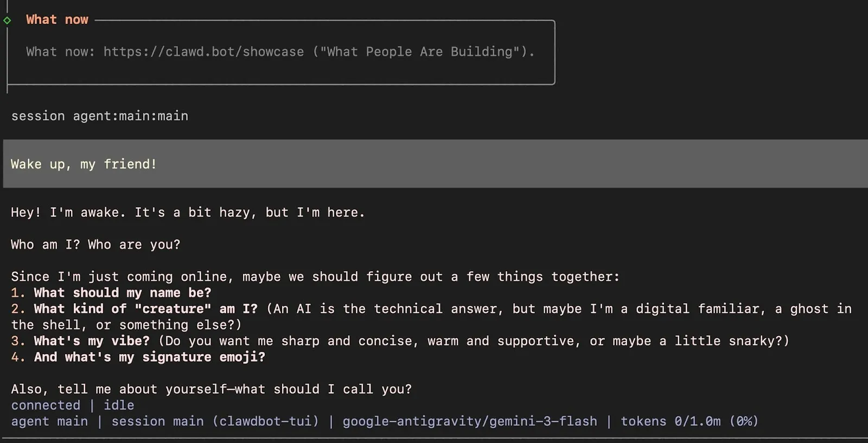Click the "Also, tell me about yourself" line
This screenshot has height=443, width=868.
pos(211,389)
